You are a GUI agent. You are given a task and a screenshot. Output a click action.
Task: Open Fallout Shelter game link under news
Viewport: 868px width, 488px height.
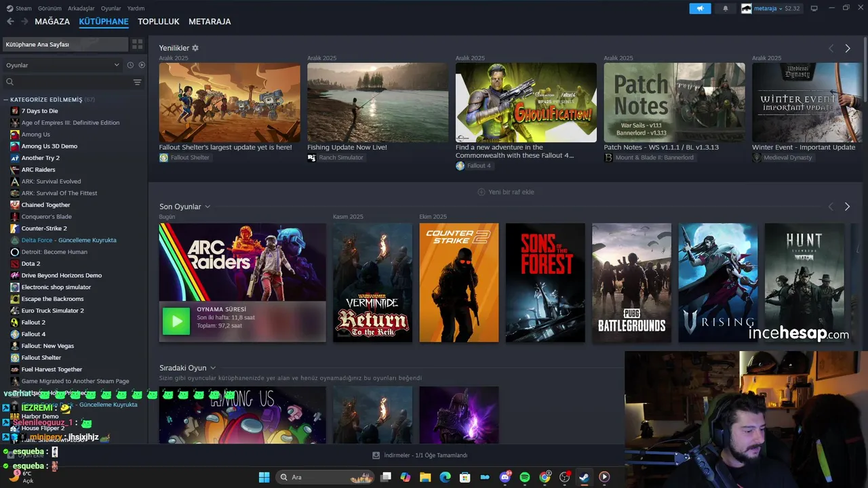(184, 157)
